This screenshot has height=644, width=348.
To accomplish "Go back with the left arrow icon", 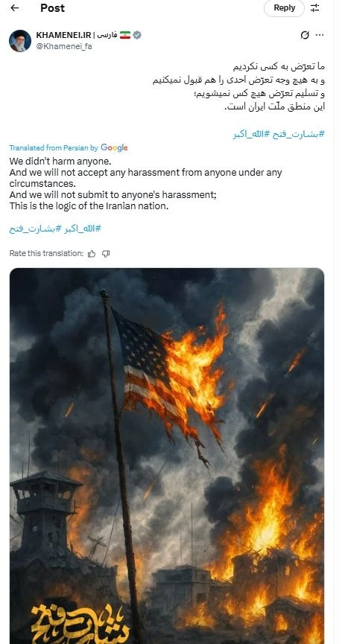I will tap(15, 7).
